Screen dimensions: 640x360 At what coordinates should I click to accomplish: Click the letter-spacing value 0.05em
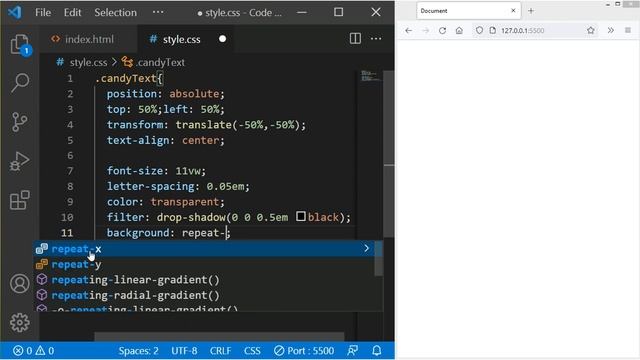click(225, 186)
